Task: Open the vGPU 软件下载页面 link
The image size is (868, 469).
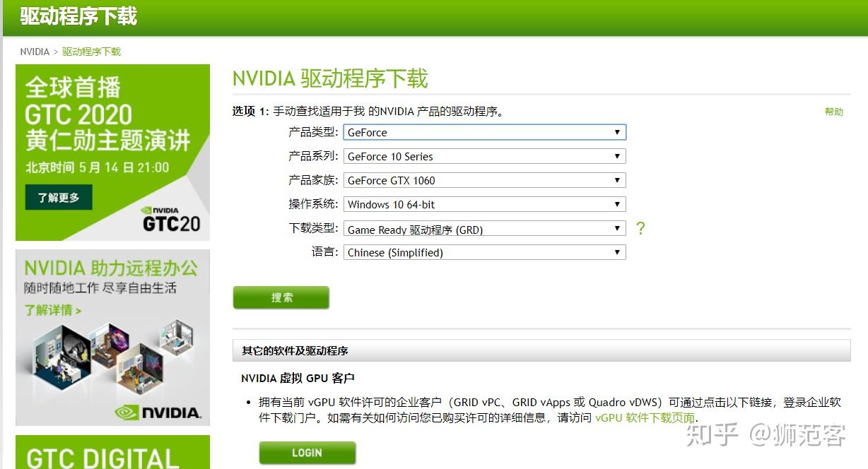Action: [x=645, y=417]
